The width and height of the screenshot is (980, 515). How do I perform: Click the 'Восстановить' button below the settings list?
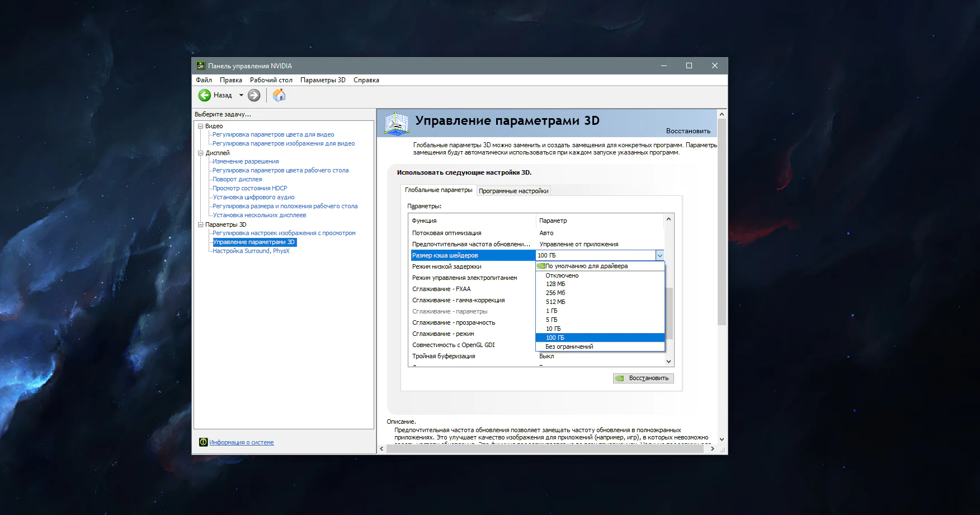[643, 378]
